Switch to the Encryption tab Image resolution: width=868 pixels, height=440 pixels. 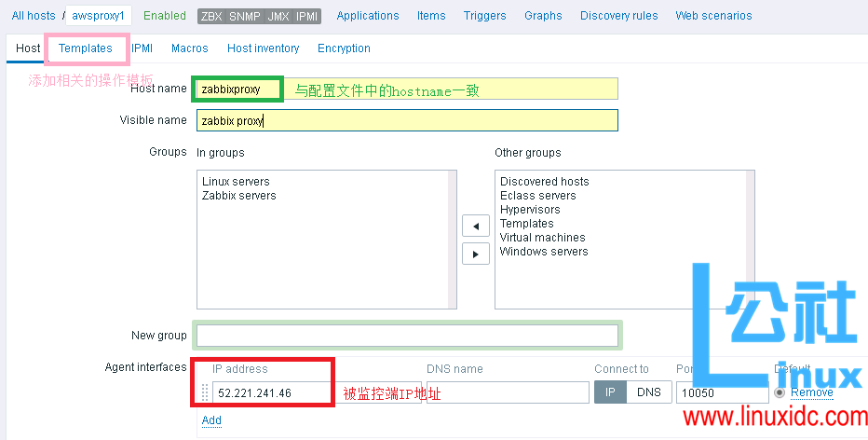click(x=344, y=48)
